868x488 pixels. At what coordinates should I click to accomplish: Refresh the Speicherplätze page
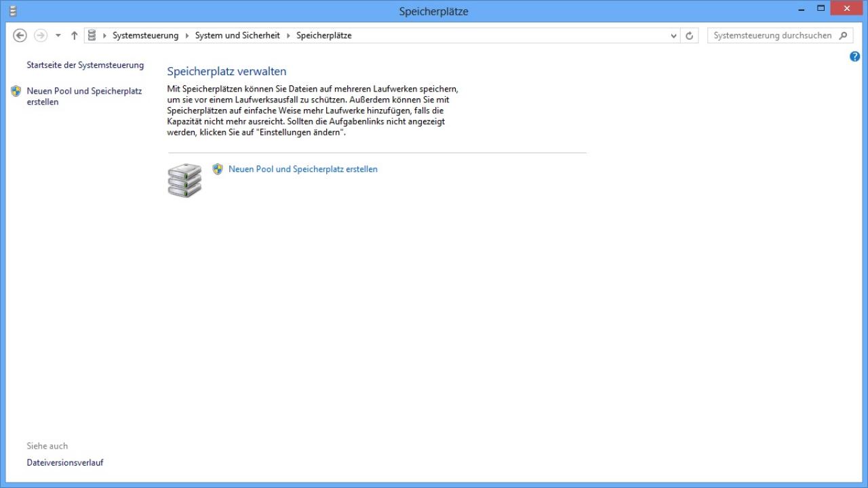(x=690, y=36)
